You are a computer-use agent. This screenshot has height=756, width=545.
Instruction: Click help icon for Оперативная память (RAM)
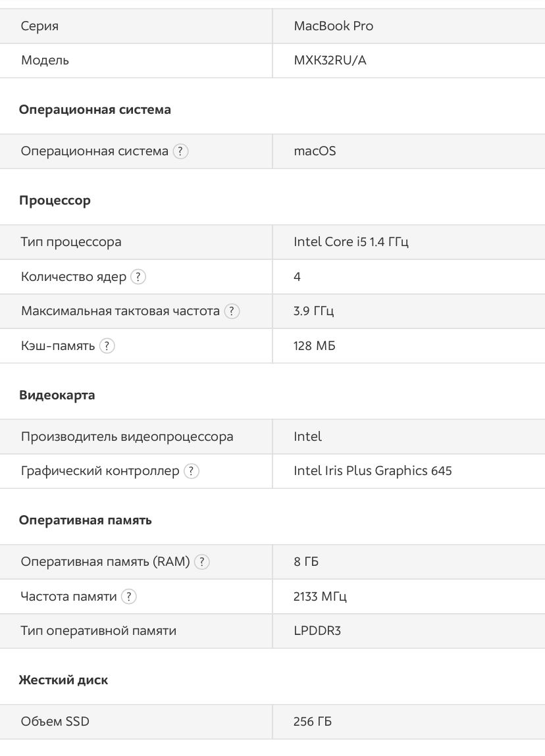tap(202, 562)
